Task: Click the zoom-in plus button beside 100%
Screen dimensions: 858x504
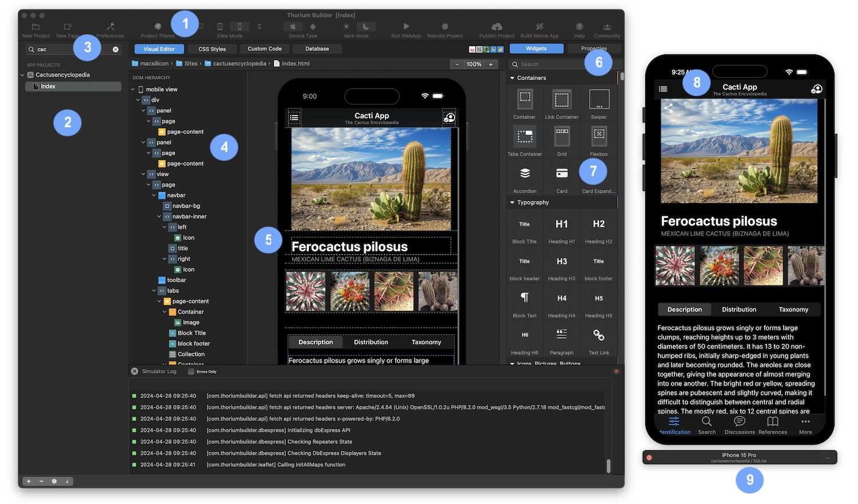Action: (x=491, y=65)
